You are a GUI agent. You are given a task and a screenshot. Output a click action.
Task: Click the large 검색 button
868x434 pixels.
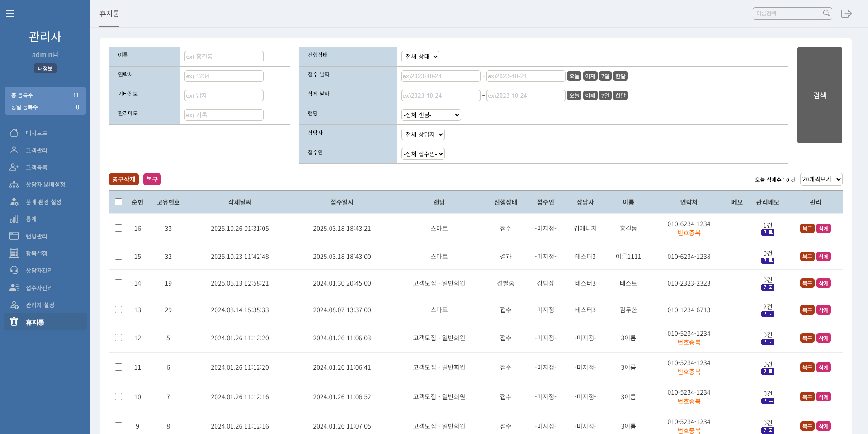click(x=819, y=95)
